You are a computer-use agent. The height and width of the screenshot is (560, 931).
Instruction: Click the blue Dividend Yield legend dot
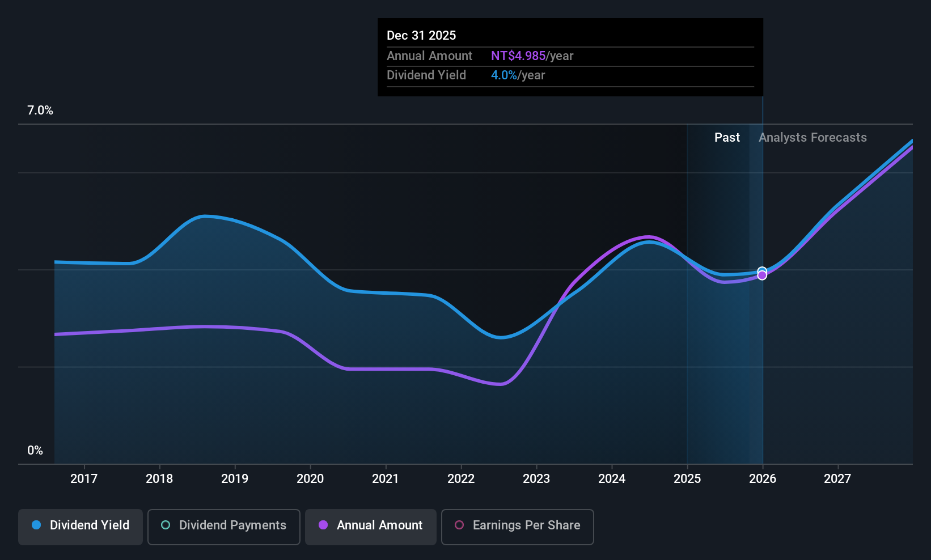point(36,525)
